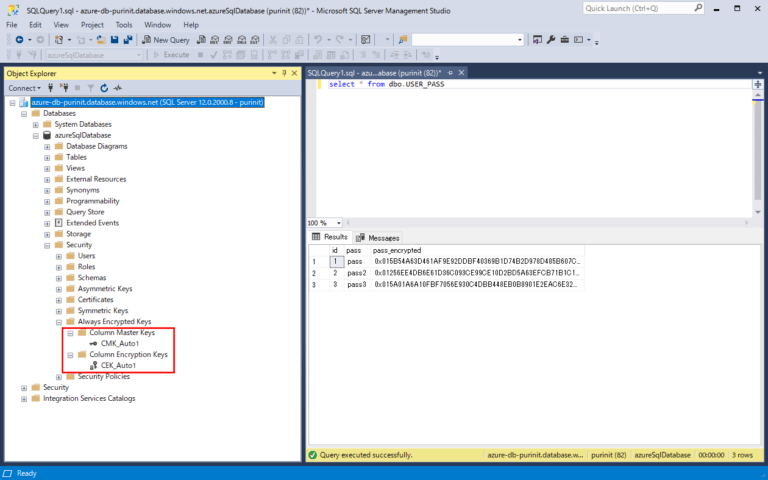768x480 pixels.
Task: Select the CEK_Auto1 column encryption key
Action: tap(118, 365)
